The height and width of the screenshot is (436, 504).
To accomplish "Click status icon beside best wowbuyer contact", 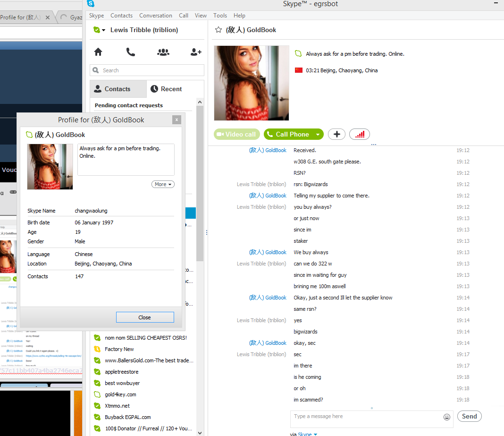I will pos(97,383).
